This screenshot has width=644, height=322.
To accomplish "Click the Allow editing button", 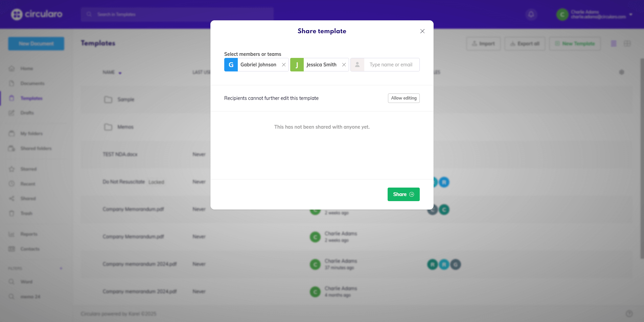I will [404, 98].
